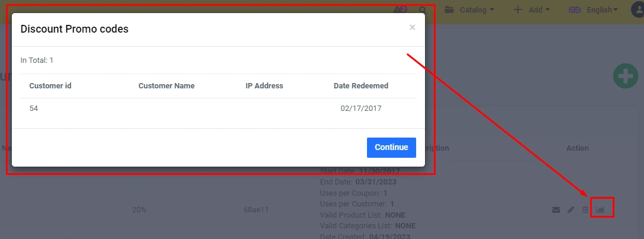Open the search magnifier icon

click(x=423, y=10)
